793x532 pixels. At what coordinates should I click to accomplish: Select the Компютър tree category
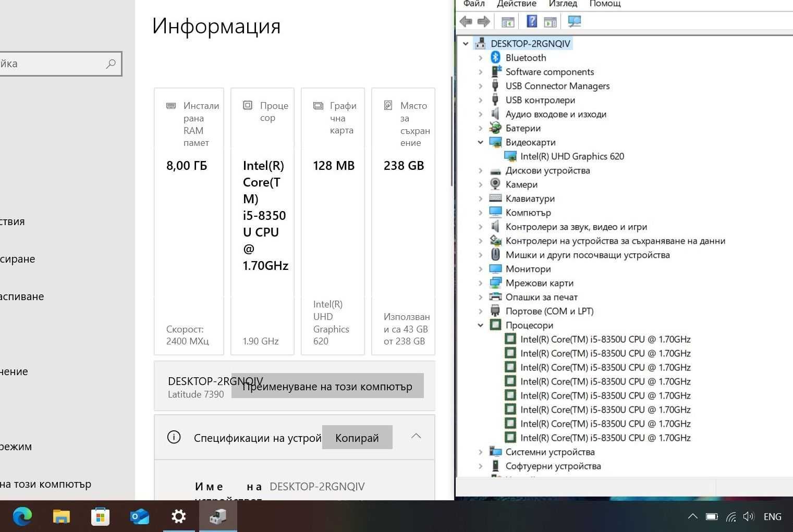528,213
